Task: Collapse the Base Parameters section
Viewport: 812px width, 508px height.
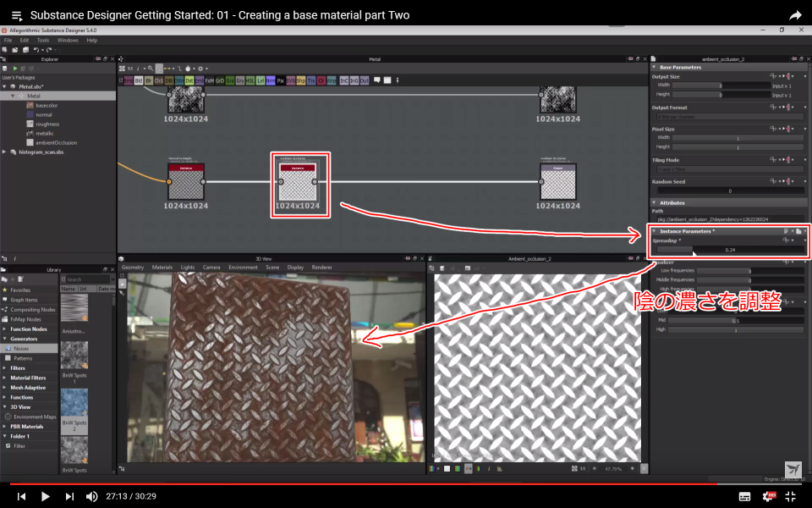Action: pyautogui.click(x=654, y=68)
